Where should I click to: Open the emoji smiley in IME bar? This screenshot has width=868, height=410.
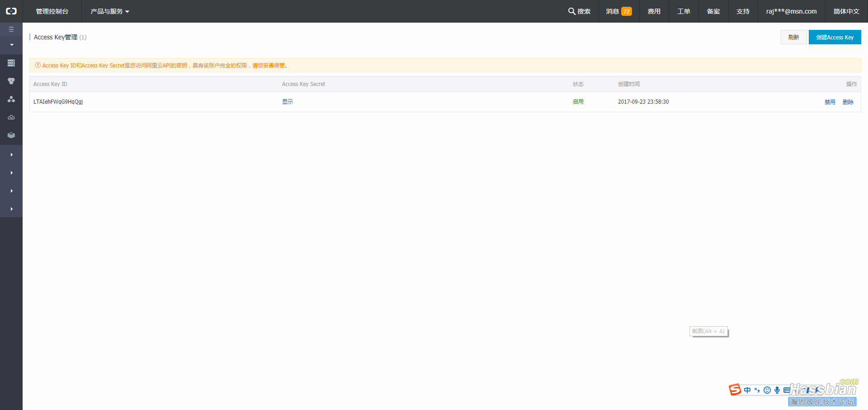click(x=767, y=390)
